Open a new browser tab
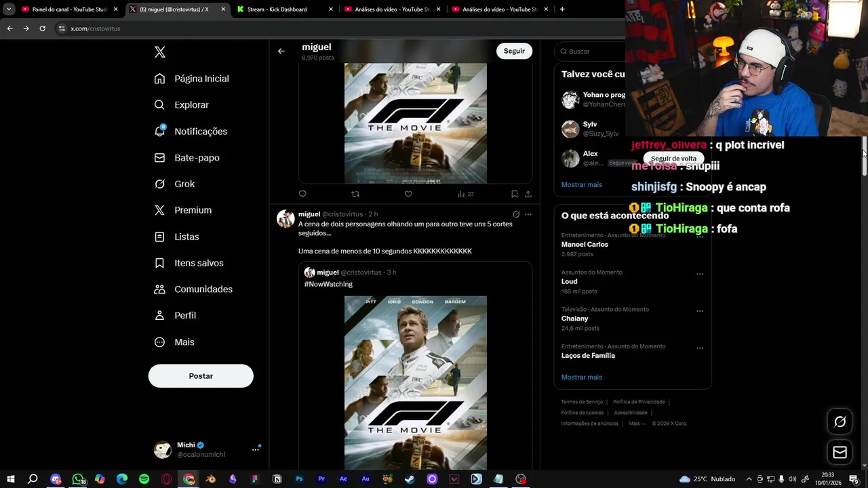 coord(562,9)
